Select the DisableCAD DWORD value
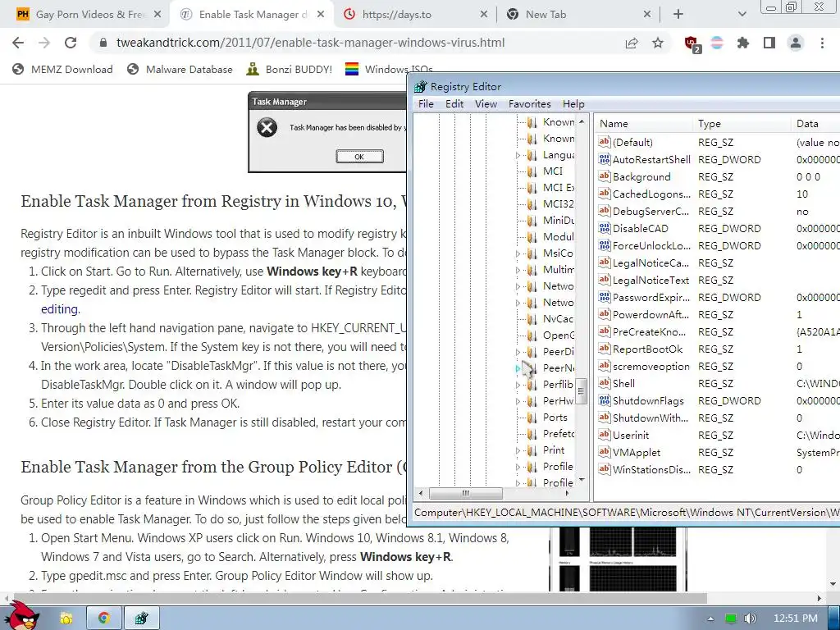The height and width of the screenshot is (630, 840). click(640, 229)
